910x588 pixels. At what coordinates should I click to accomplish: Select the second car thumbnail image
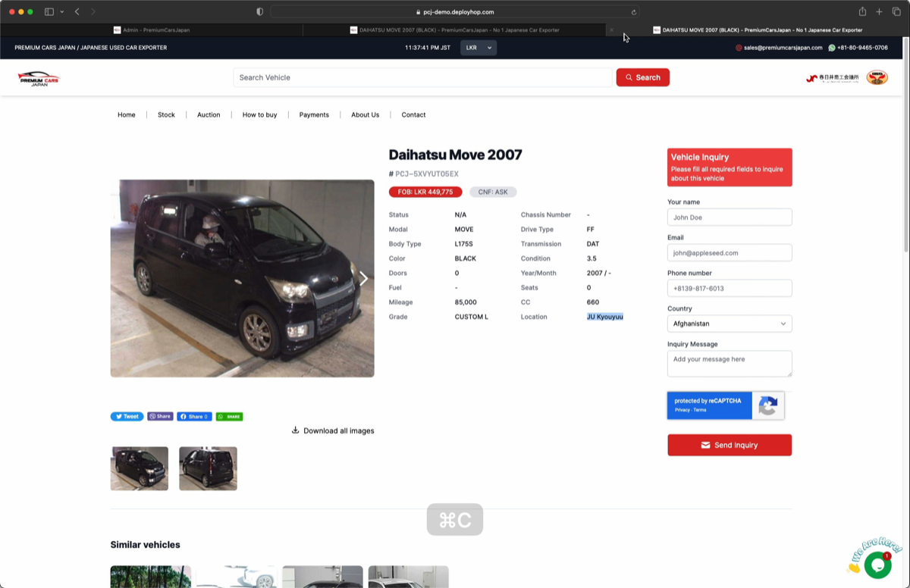click(x=208, y=468)
